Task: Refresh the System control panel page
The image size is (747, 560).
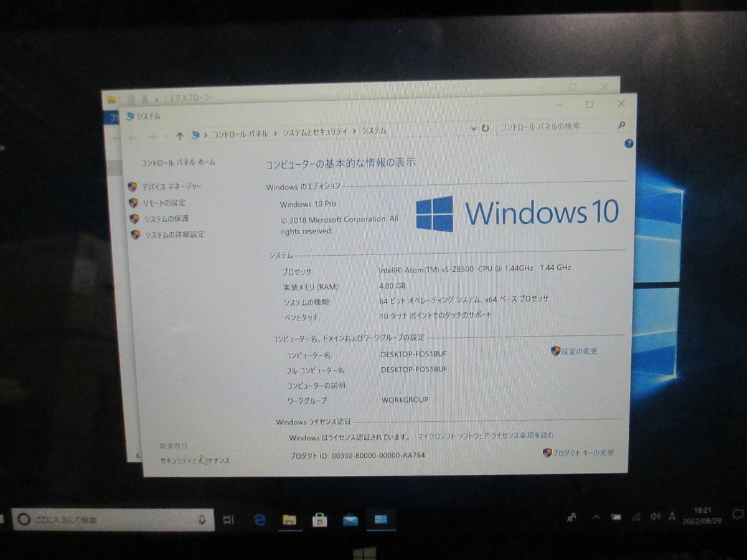Action: click(x=486, y=128)
